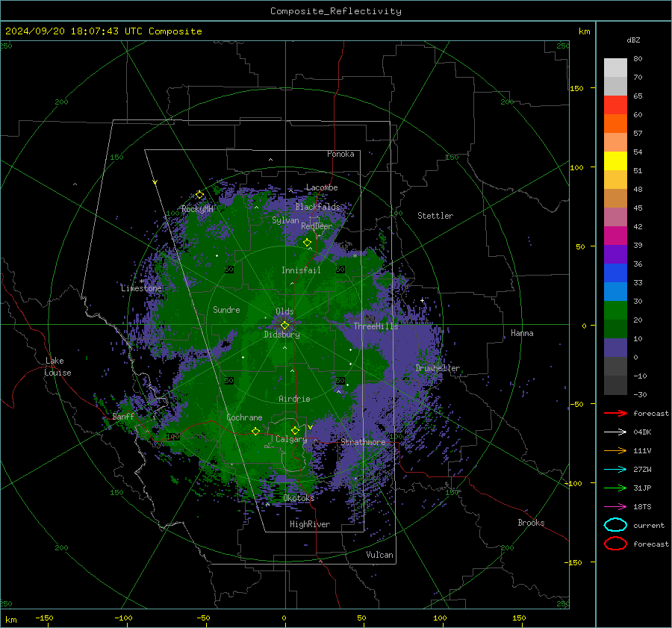Select the red swatch in dBZ scale

tap(615, 105)
